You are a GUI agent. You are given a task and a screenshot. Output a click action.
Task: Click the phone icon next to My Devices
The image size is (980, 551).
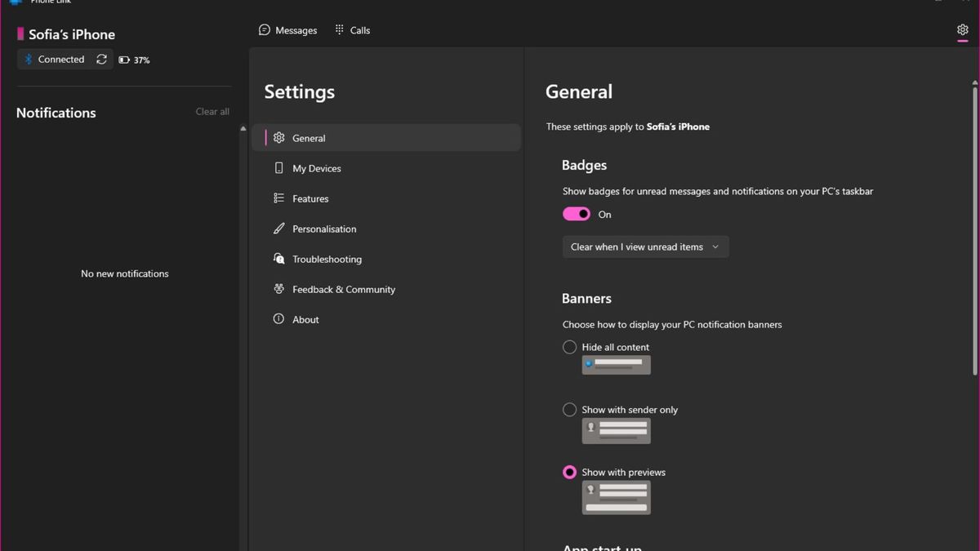(x=278, y=168)
